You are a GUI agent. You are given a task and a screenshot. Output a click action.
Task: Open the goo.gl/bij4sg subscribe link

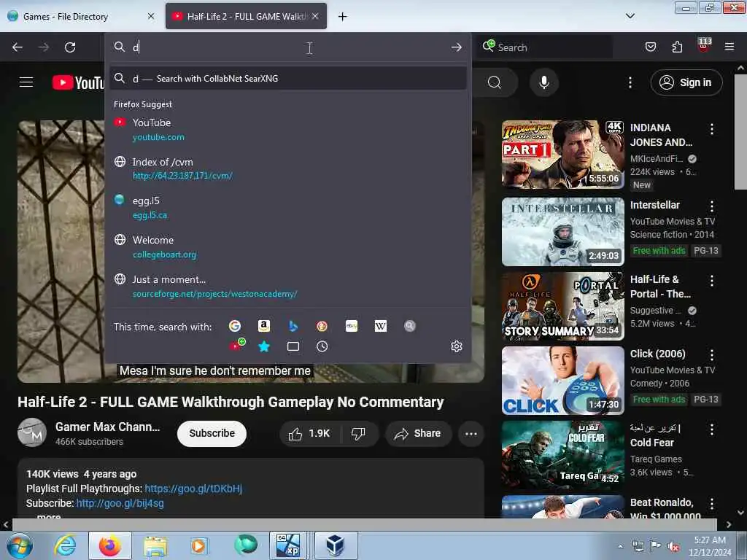[120, 503]
